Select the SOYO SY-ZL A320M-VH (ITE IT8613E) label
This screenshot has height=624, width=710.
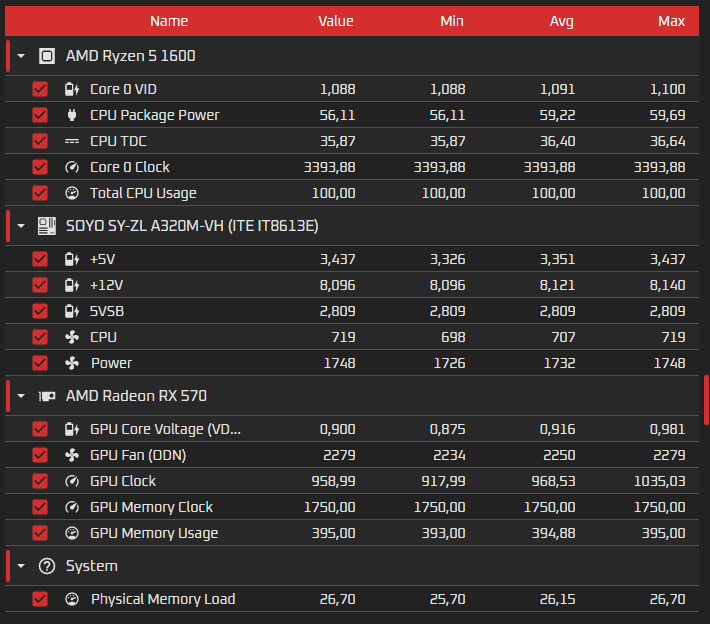tap(192, 226)
